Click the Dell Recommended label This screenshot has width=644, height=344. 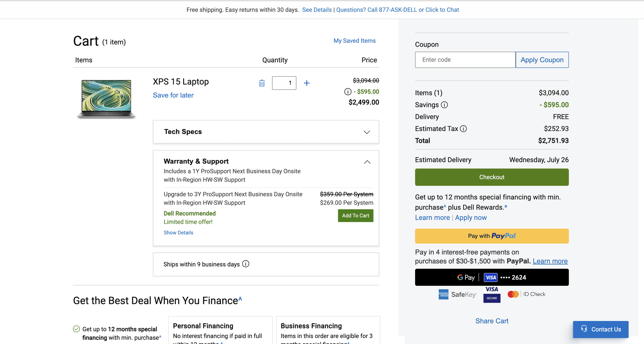[x=189, y=213]
